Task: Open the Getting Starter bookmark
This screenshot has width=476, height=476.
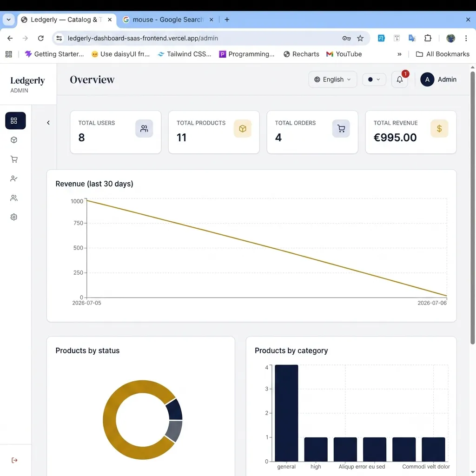Action: coord(54,54)
